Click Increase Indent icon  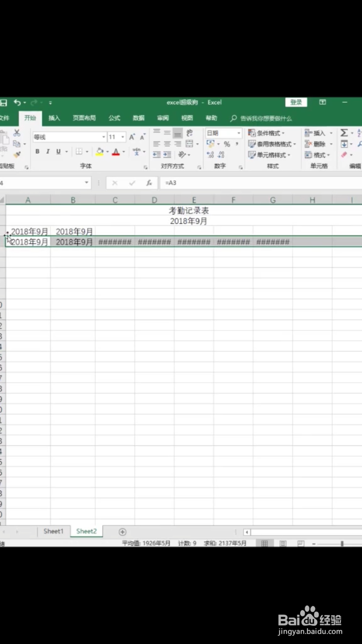[x=167, y=155]
